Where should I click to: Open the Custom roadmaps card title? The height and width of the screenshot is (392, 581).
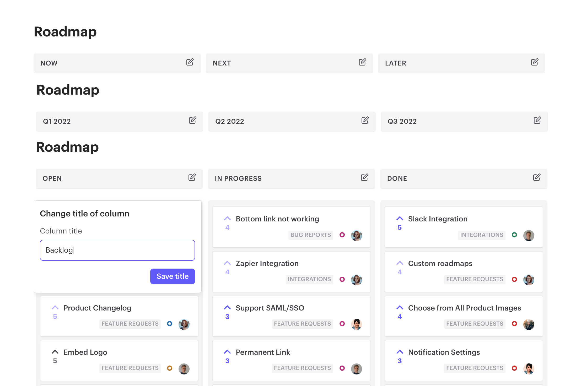[440, 263]
